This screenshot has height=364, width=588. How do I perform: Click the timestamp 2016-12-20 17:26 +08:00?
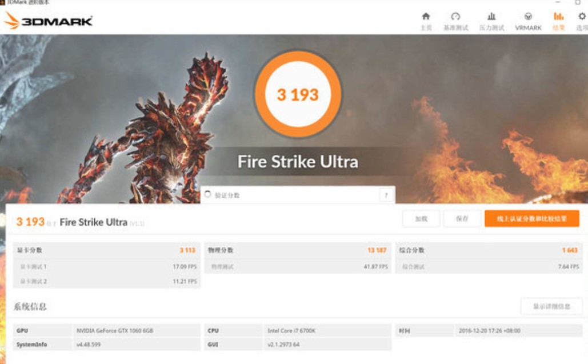pos(489,331)
